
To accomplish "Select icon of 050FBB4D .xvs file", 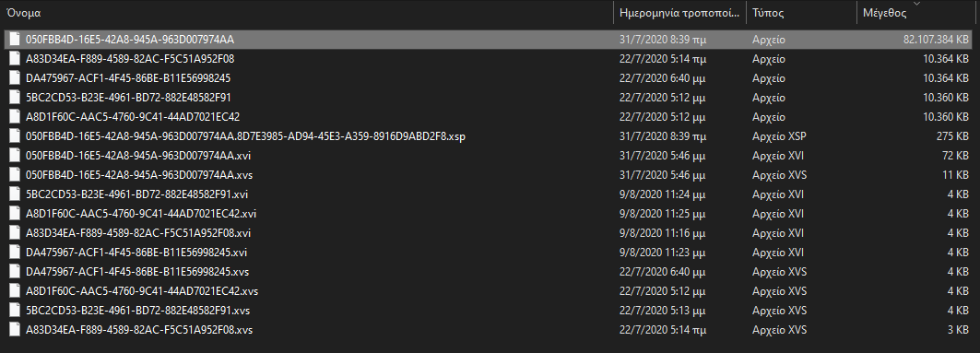I will coord(15,175).
